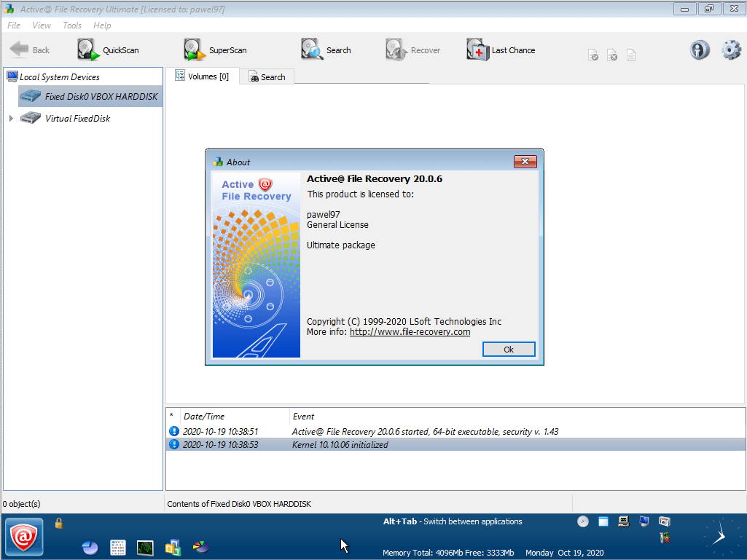Click 'Ultimate package' text in About dialog
This screenshot has width=747, height=560.
(340, 245)
